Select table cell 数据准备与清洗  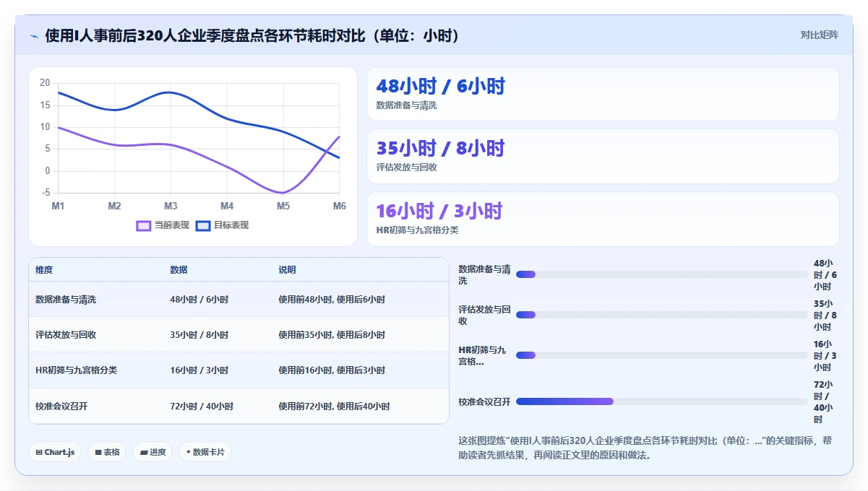pyautogui.click(x=66, y=300)
